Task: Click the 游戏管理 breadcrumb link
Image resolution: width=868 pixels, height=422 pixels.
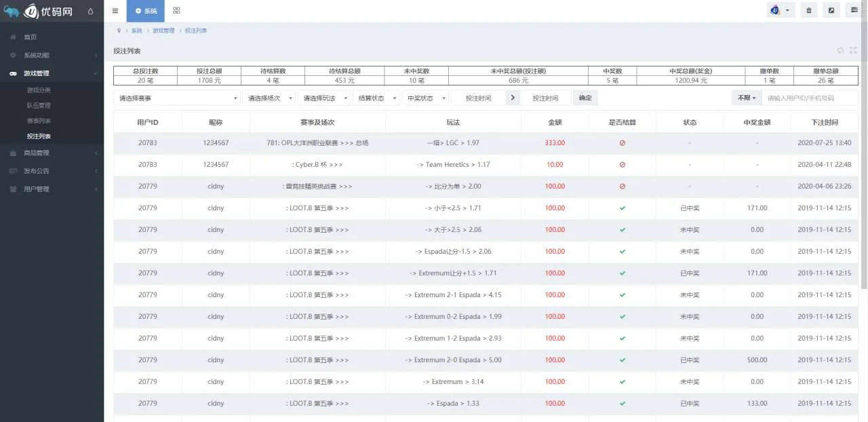Action: click(x=163, y=31)
